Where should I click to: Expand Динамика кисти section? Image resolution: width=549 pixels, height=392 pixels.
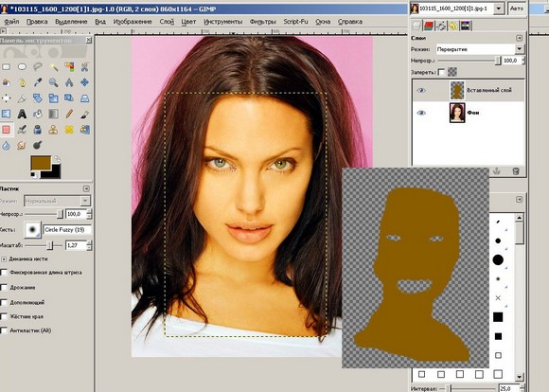point(4,259)
